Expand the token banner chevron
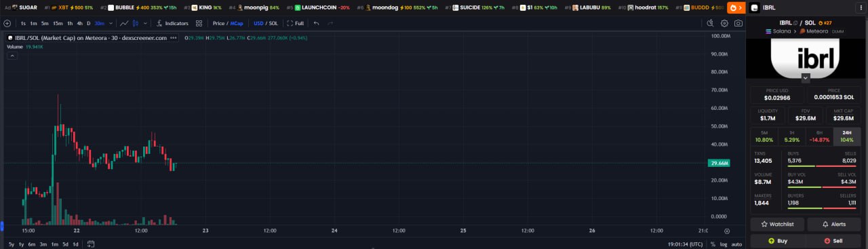This screenshot has width=868, height=249. coord(805,78)
